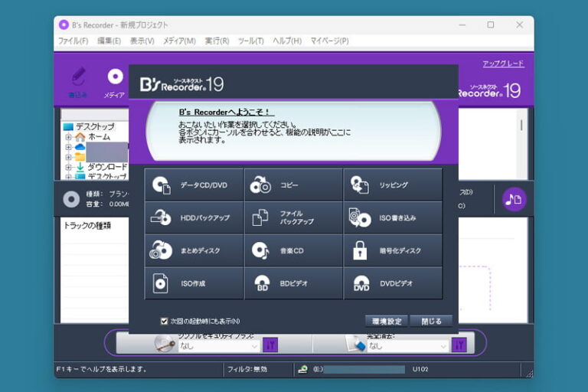588x392 pixels.
Task: Click the U102 status bar text
Action: pos(420,370)
